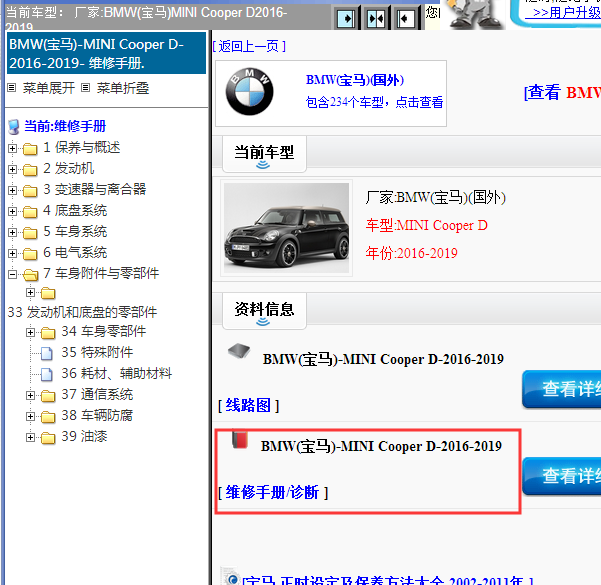Select the 7 车身附件与零部件 tree item
The width and height of the screenshot is (601, 585).
101,273
